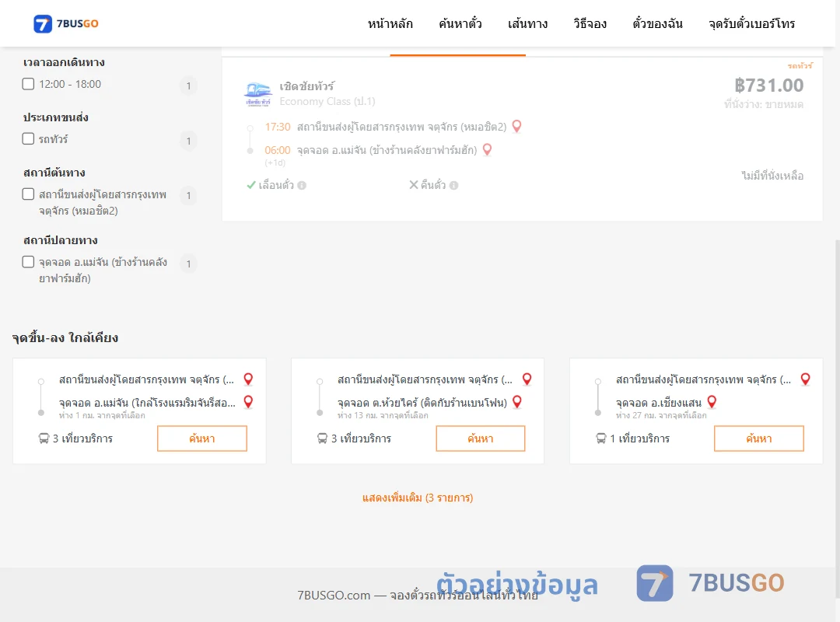Screen dimensions: 840x622
Task: Open destination pin for อ.เชียงแสน stop
Action: [x=712, y=402]
